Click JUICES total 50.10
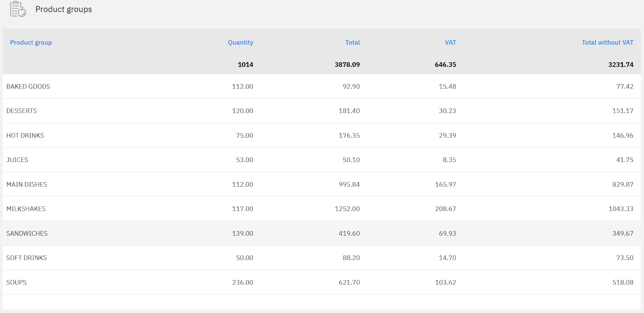 [x=351, y=160]
